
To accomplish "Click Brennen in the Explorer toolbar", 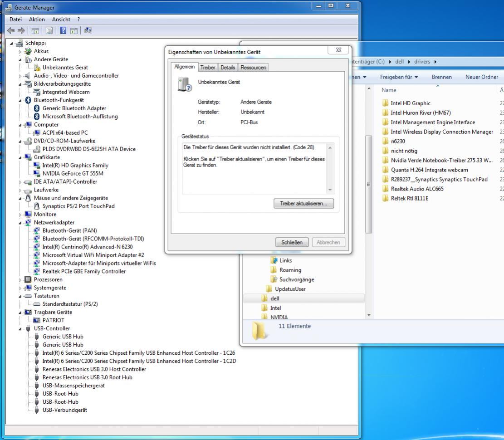I will pos(442,77).
